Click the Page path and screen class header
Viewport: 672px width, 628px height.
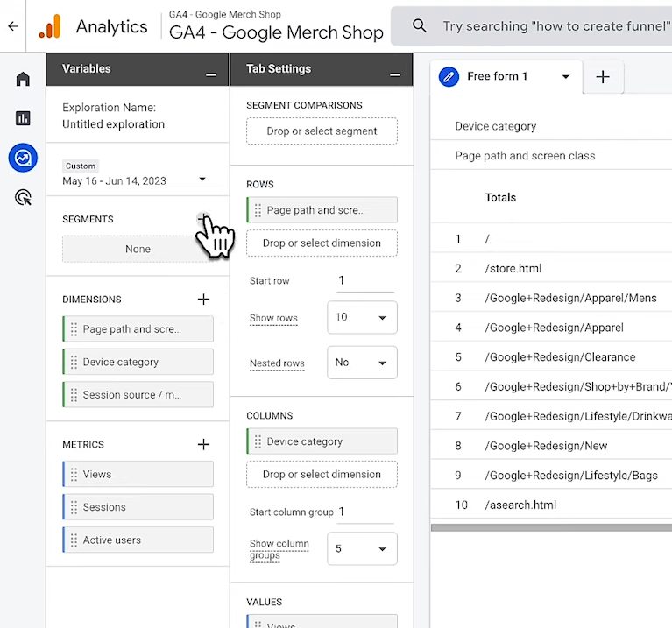525,156
